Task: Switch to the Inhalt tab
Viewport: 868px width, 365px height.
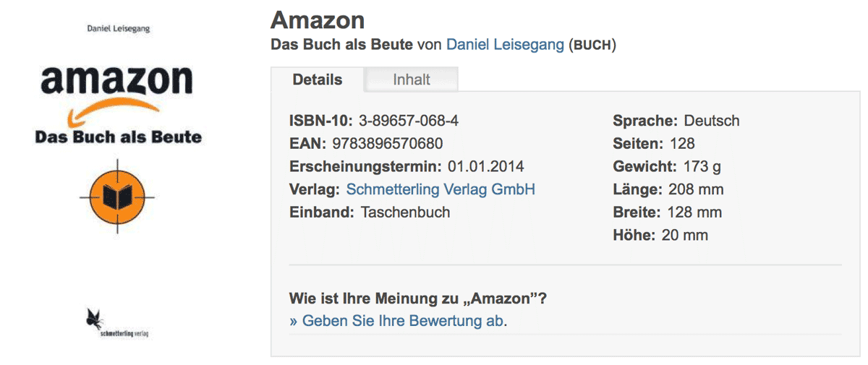Action: (412, 80)
